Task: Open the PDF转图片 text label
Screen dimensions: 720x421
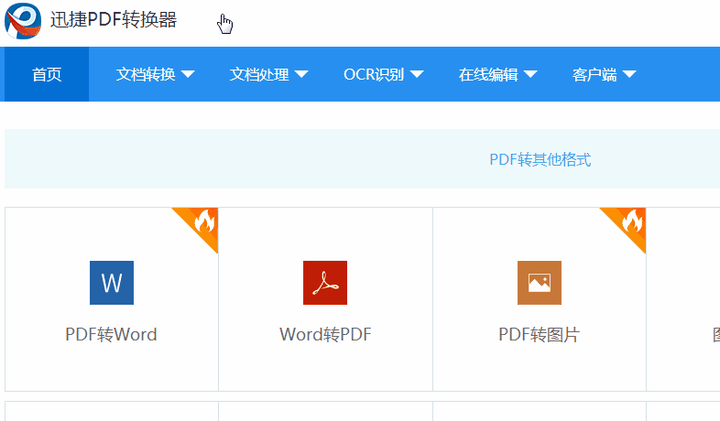Action: tap(539, 334)
